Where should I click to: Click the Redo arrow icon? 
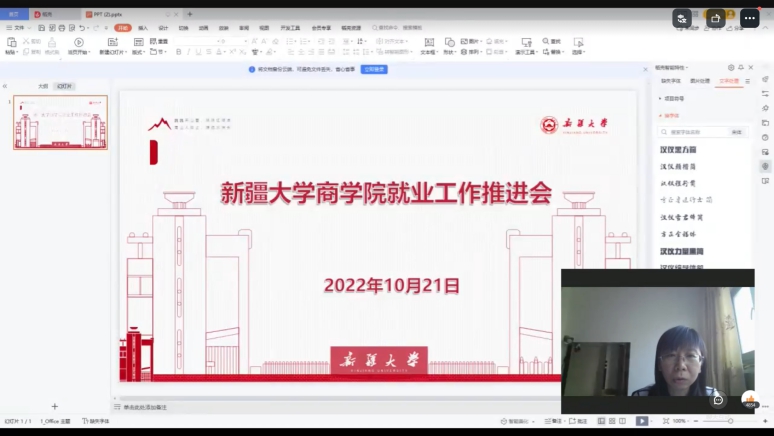[96, 28]
